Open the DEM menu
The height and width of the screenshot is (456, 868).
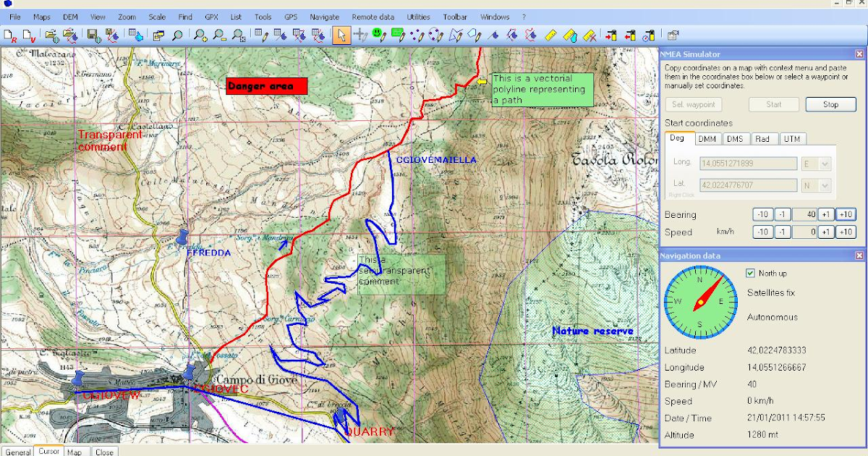pos(70,17)
